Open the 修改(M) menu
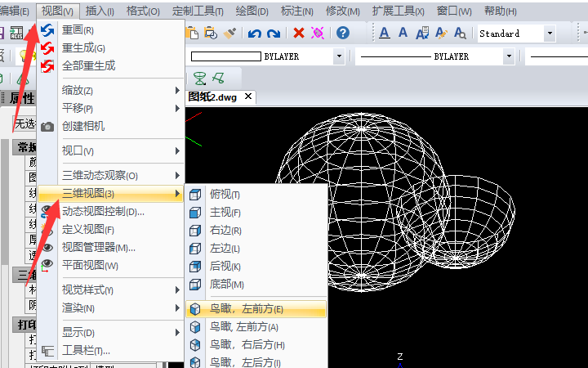This screenshot has height=368, width=588. [342, 11]
